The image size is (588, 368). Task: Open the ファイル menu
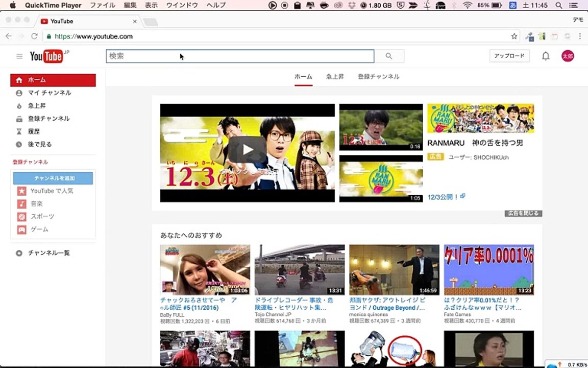[x=103, y=5]
